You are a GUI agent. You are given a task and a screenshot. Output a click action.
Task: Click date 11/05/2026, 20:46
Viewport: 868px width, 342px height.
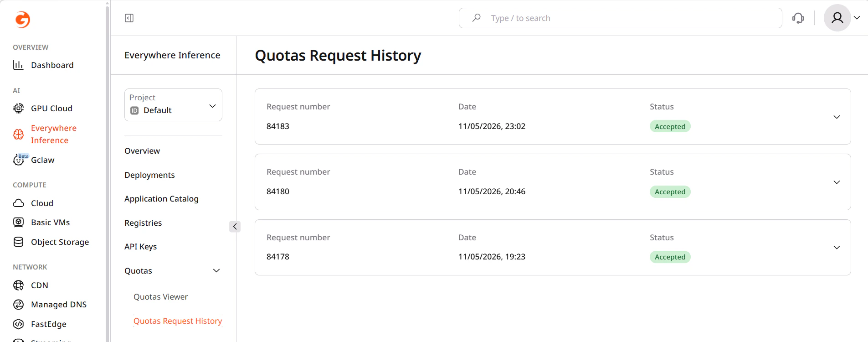[x=492, y=192]
